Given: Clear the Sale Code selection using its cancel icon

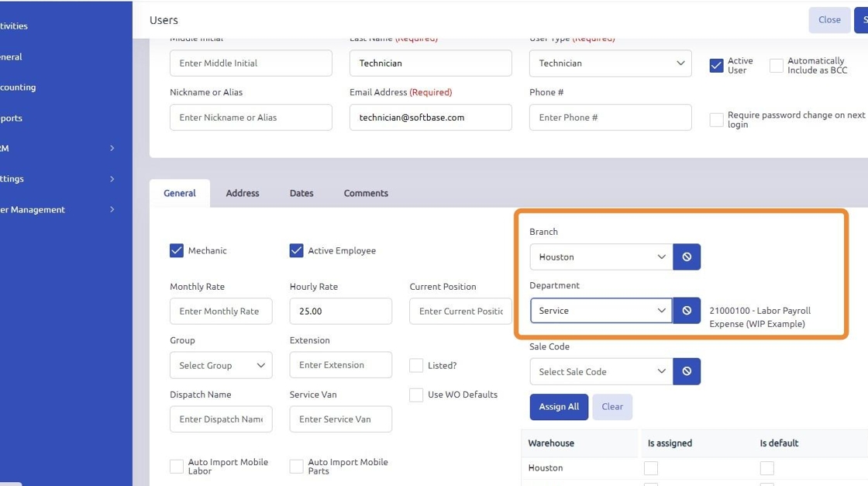Looking at the screenshot, I should [687, 371].
